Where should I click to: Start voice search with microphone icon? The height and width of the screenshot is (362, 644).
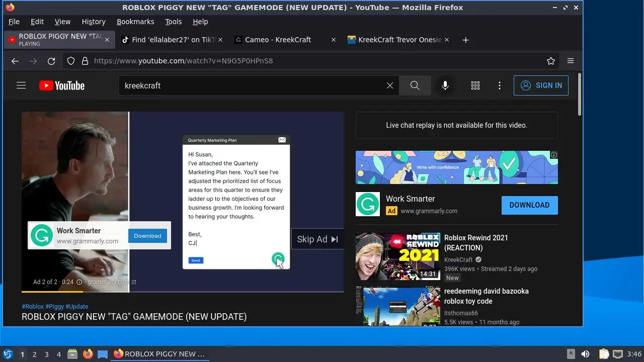[x=445, y=85]
